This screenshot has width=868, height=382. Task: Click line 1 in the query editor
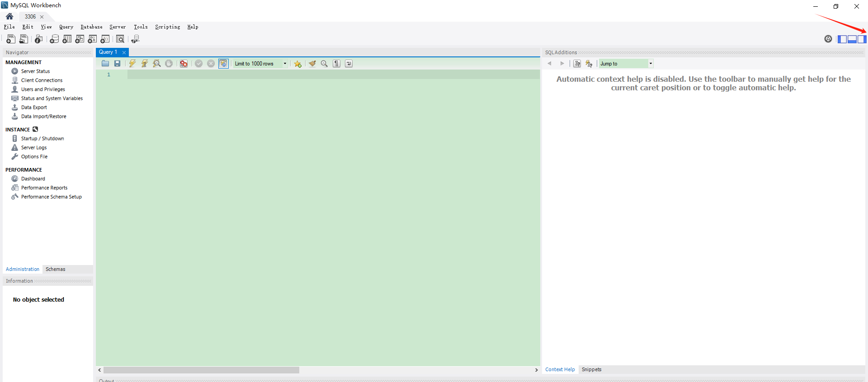click(x=333, y=75)
